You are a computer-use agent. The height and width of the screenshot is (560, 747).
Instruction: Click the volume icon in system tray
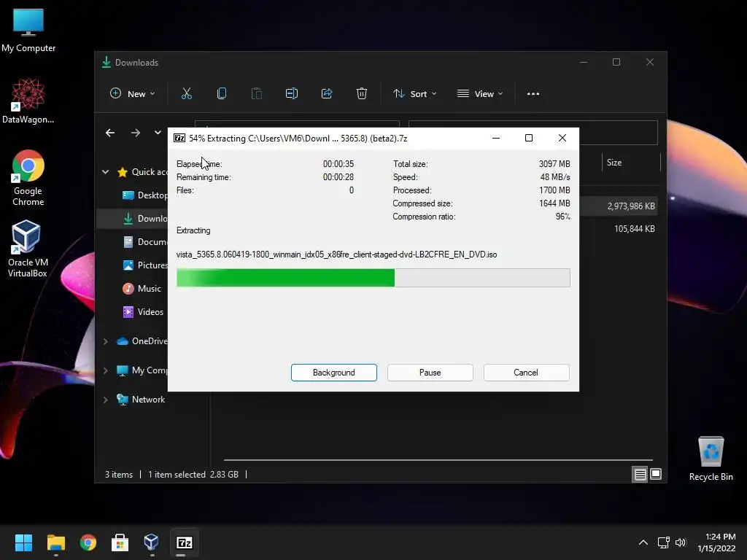pos(681,542)
